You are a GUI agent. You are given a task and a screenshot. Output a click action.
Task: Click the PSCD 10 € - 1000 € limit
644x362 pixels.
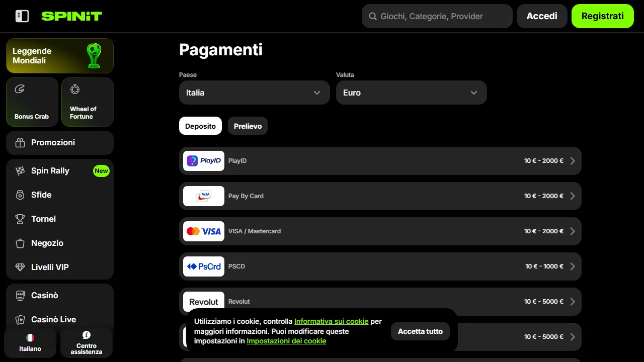coord(544,266)
